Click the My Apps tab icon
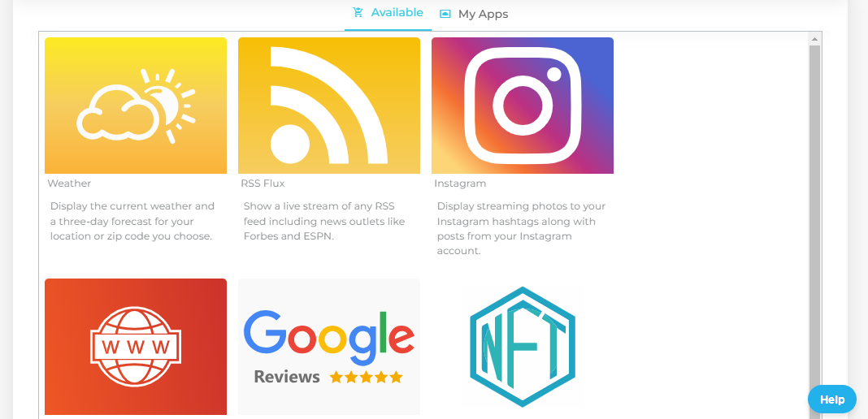Viewport: 868px width, 419px height. tap(445, 15)
